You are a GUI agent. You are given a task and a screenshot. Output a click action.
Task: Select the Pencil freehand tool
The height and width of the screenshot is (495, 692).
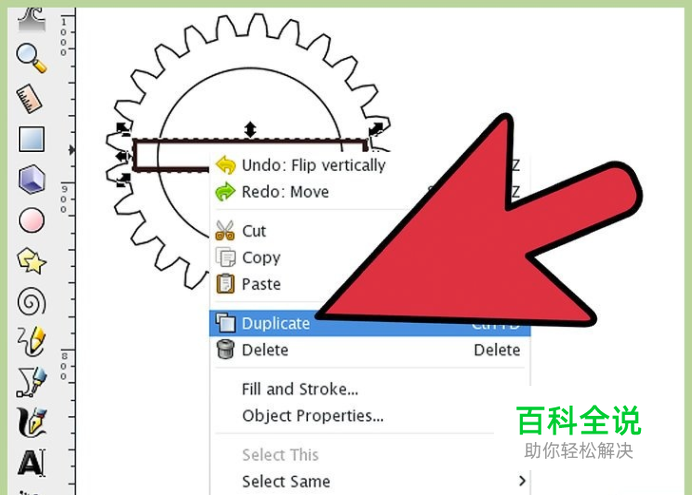pyautogui.click(x=32, y=341)
